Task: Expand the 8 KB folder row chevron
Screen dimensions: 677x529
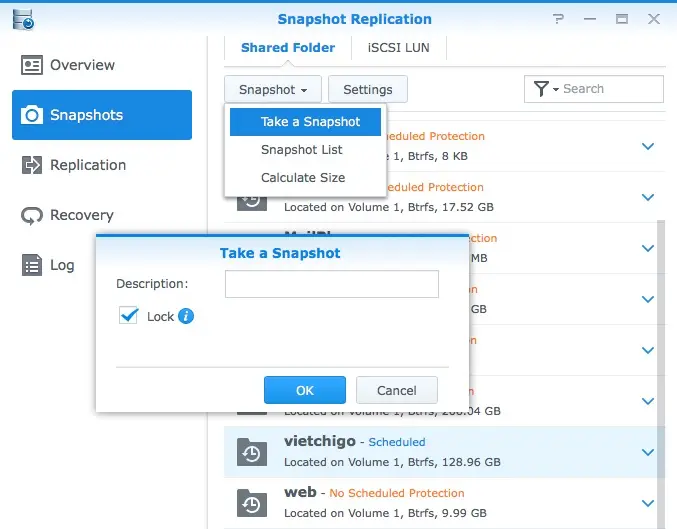Action: [x=648, y=146]
